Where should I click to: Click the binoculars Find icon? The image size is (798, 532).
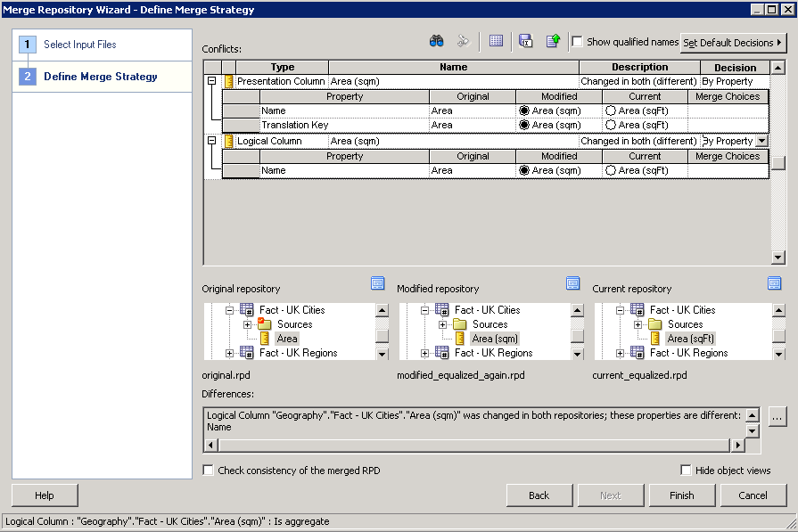coord(436,41)
